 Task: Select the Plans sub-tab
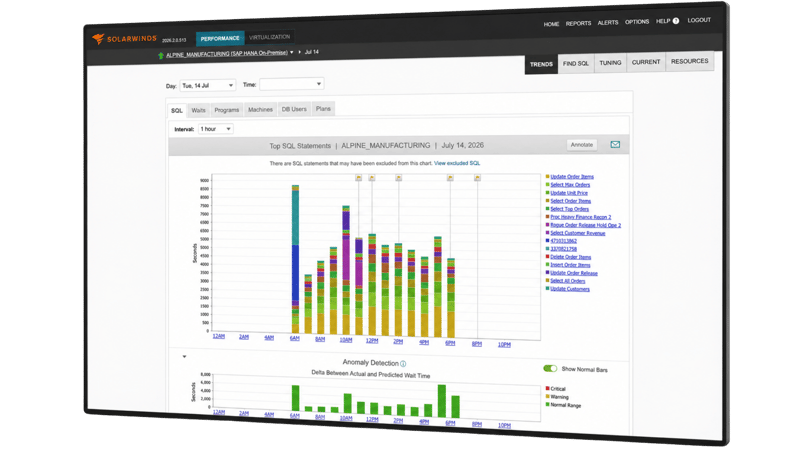pyautogui.click(x=323, y=109)
